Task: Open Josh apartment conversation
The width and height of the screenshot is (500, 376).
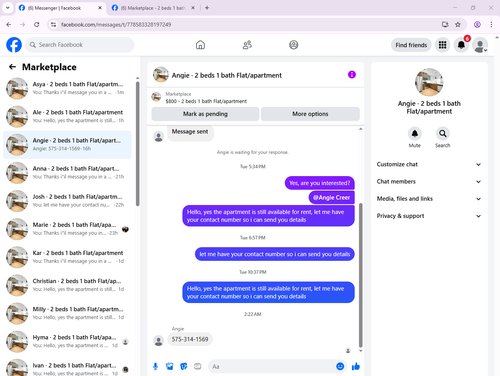Action: [67, 201]
